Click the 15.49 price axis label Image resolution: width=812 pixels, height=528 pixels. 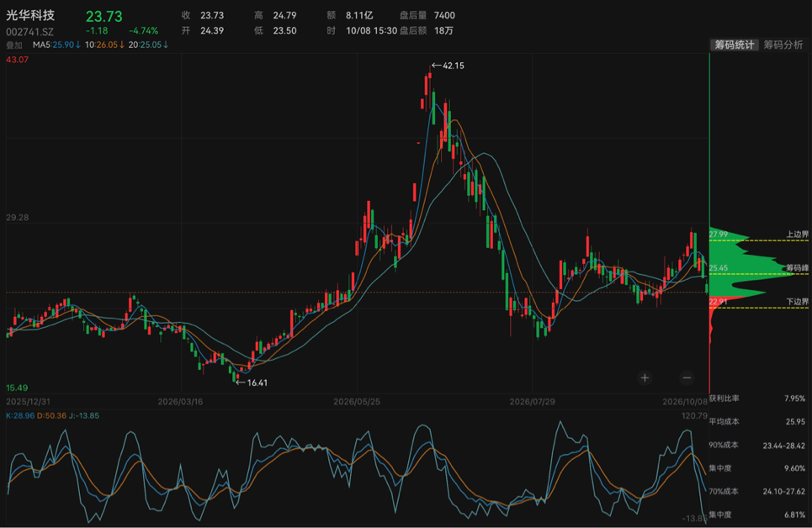click(17, 388)
